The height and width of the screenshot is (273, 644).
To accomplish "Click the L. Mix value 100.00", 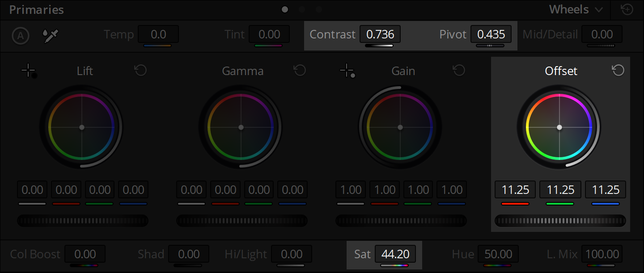I will tap(602, 254).
